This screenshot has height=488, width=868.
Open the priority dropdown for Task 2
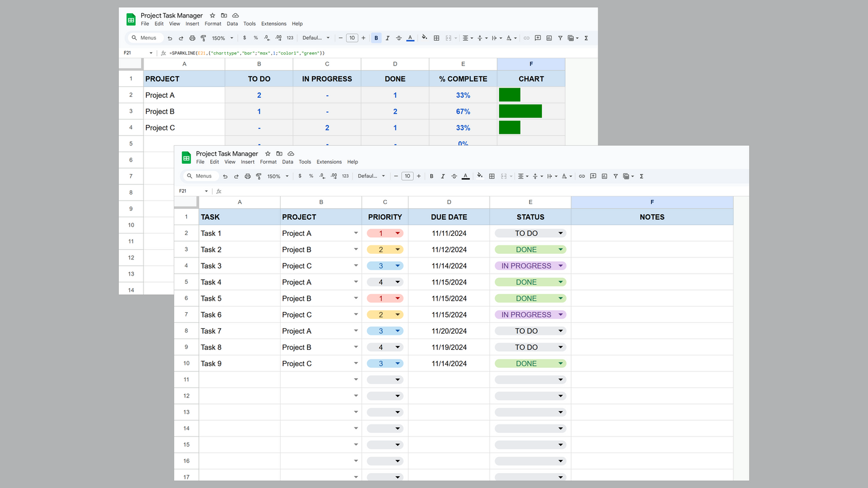pyautogui.click(x=398, y=250)
